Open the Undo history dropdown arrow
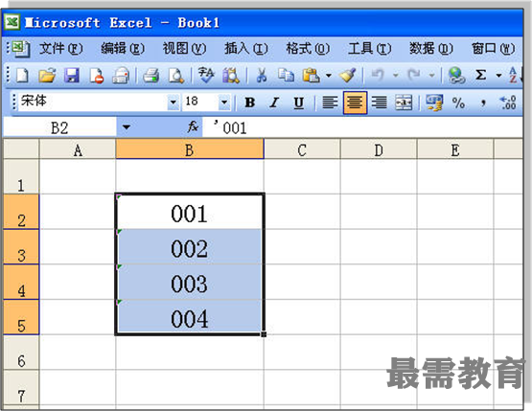This screenshot has height=411, width=532. tap(395, 76)
